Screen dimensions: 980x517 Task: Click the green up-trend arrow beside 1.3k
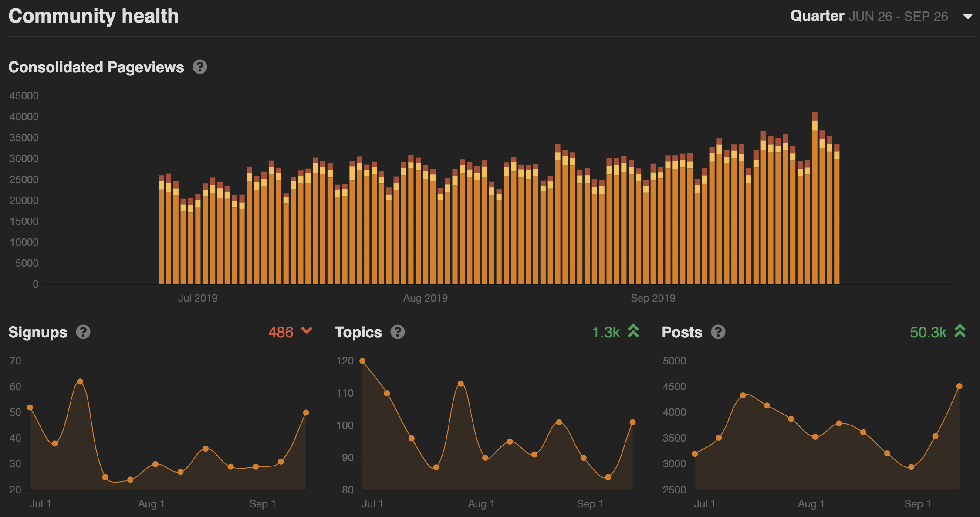click(633, 331)
